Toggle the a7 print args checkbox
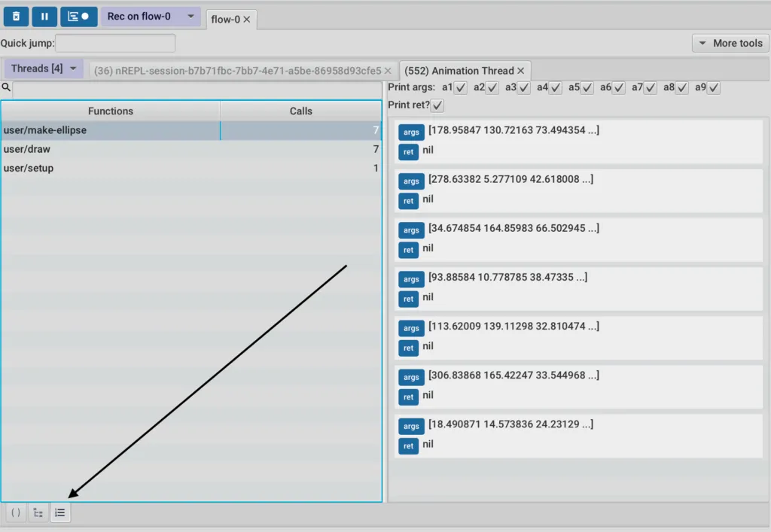Screen dimensions: 771x532 pyautogui.click(x=650, y=88)
